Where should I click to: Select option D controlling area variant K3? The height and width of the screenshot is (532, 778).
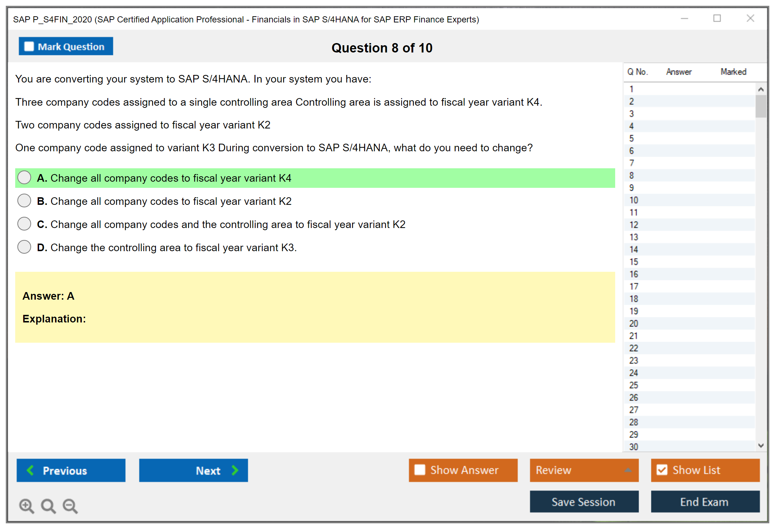(x=24, y=247)
